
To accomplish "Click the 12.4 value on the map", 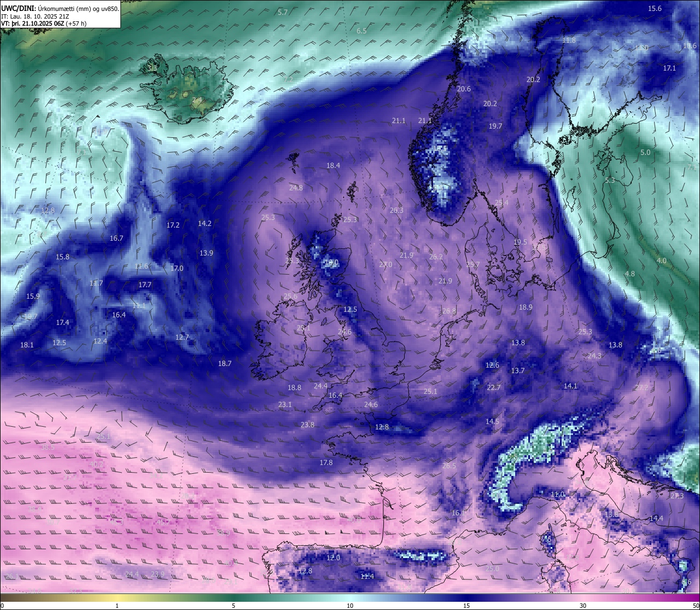I will pyautogui.click(x=100, y=341).
